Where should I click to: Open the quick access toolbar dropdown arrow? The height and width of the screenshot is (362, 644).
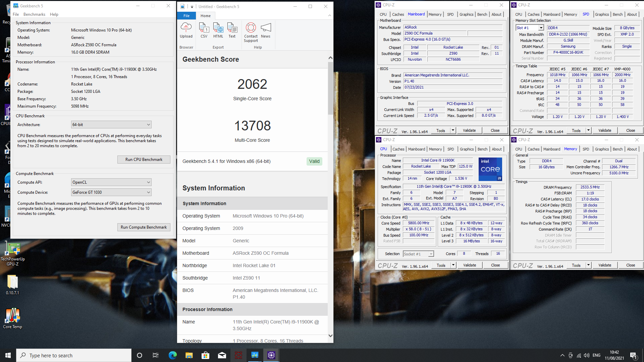(x=192, y=7)
